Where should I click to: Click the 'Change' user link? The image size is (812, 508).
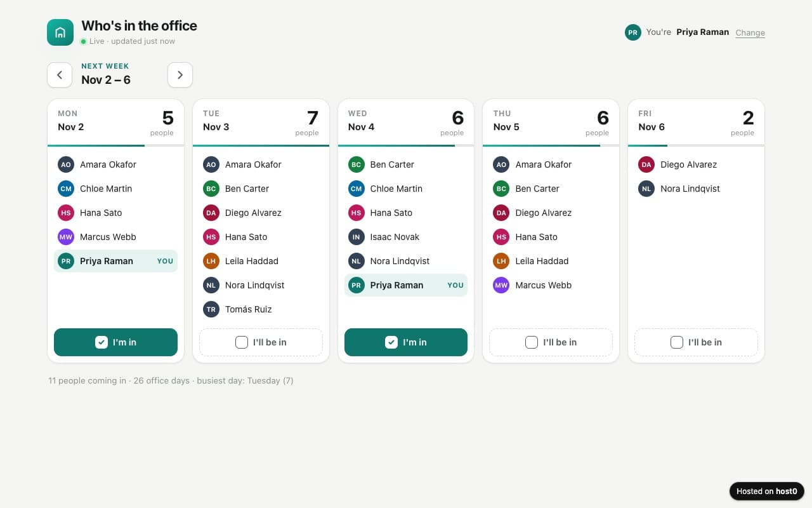click(750, 33)
